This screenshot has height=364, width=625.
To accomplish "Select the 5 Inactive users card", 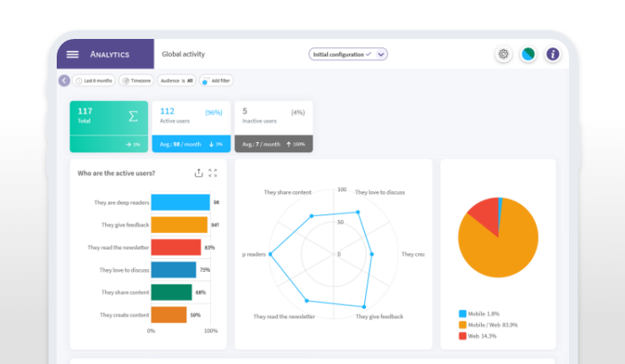I will [x=274, y=127].
